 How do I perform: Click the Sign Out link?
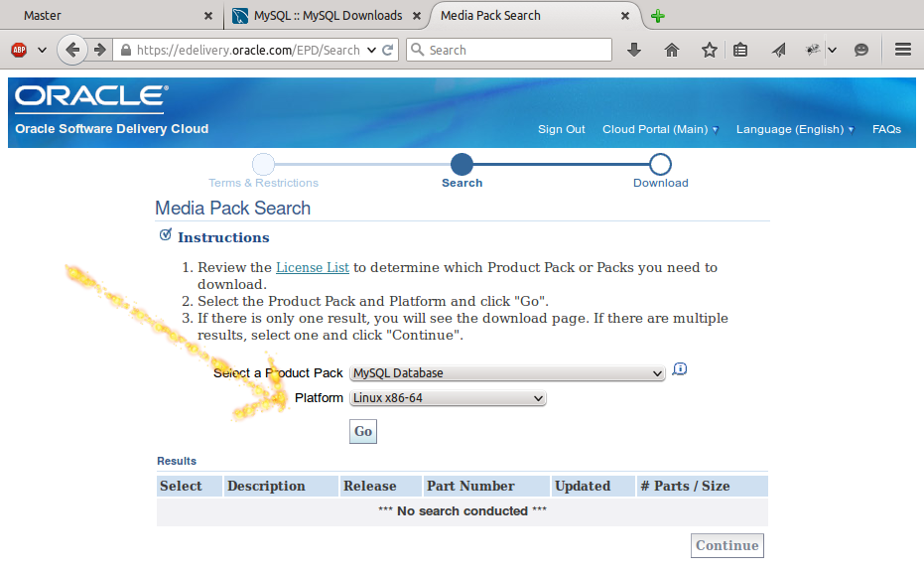click(561, 129)
